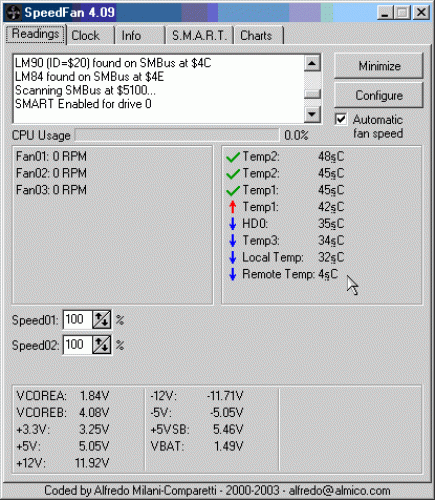
Task: Click the 'LM84 found on SMBus at $4E' line
Action: [x=89, y=77]
